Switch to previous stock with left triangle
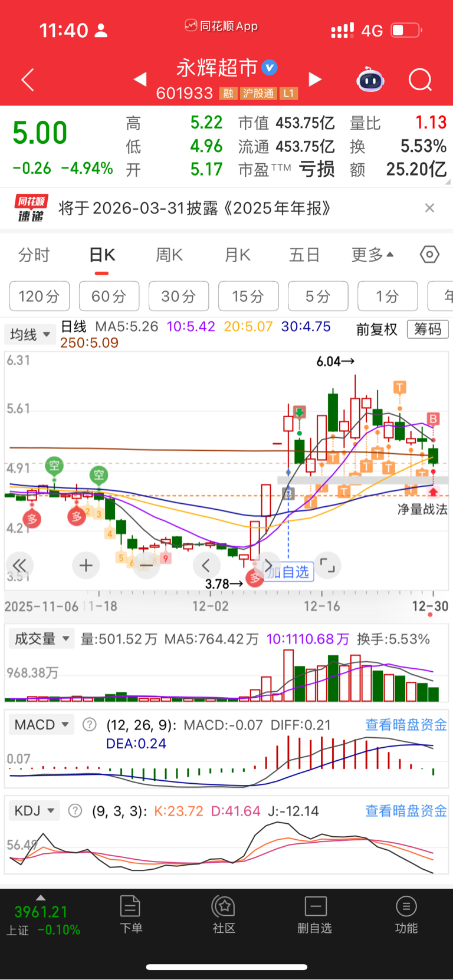 point(140,79)
